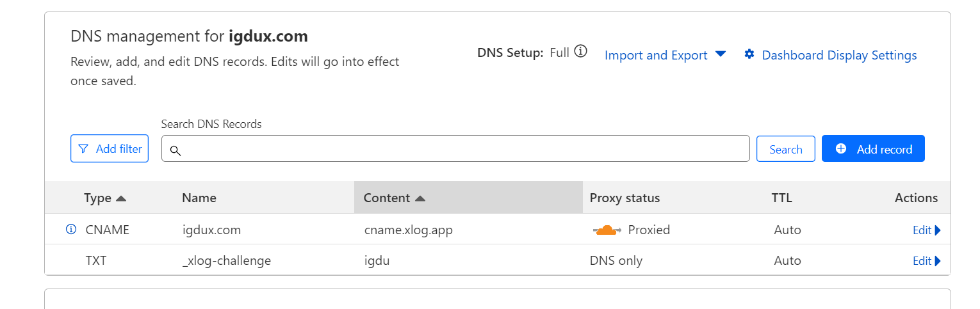Viewport: 980px width, 309px height.
Task: Click the Proxy status column header
Action: [x=625, y=198]
